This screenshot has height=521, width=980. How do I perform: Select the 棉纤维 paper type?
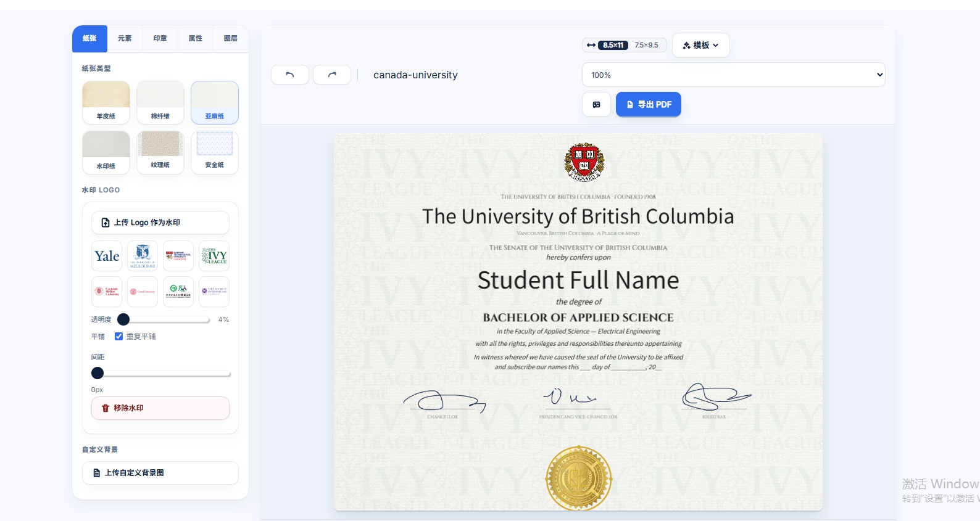pos(160,102)
